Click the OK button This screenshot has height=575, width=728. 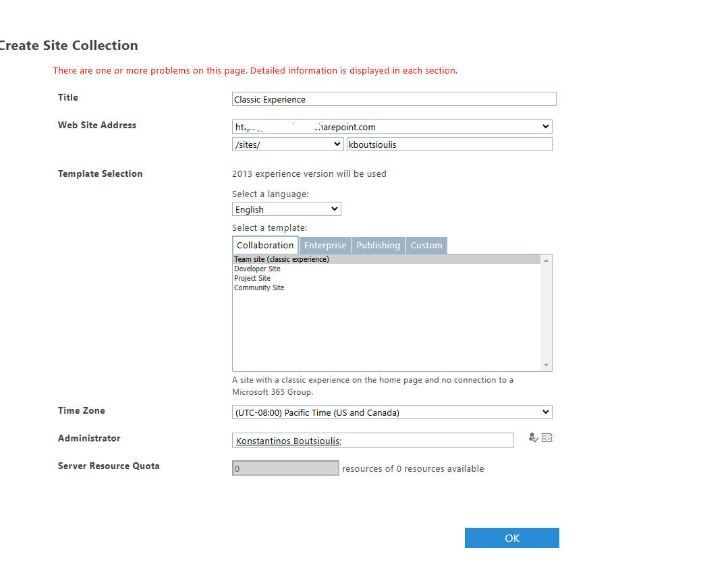511,538
